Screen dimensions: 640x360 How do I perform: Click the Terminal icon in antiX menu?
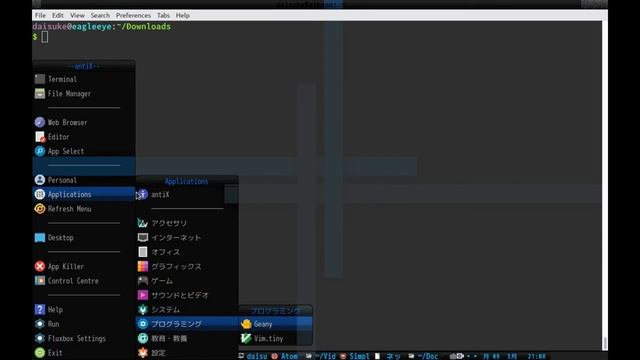(x=40, y=79)
